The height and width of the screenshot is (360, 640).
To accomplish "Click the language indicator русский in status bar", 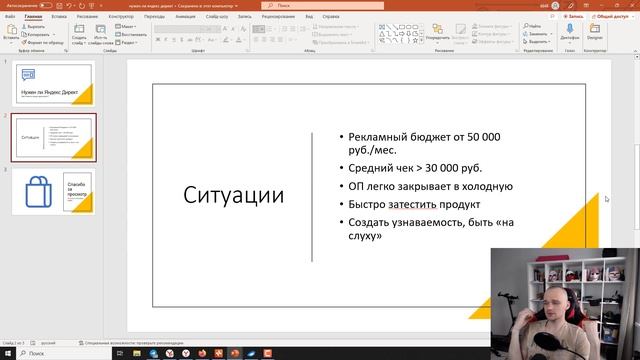I will tap(48, 343).
